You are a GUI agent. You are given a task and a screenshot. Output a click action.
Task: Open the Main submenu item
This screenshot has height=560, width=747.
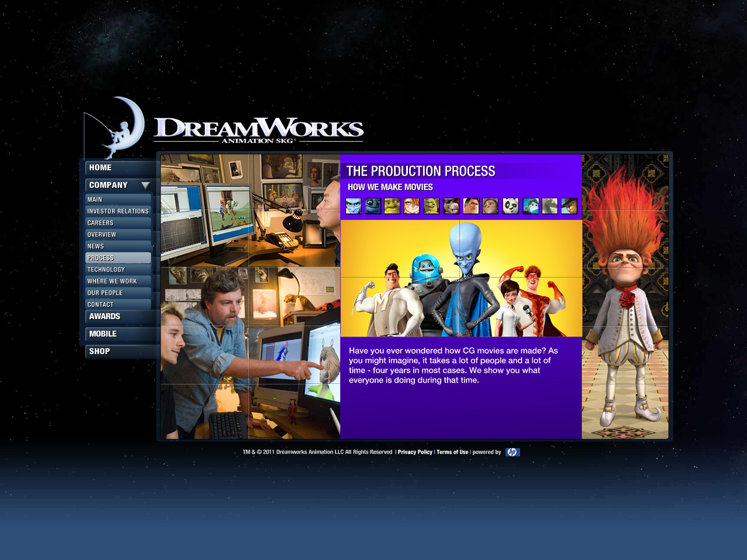pyautogui.click(x=118, y=199)
